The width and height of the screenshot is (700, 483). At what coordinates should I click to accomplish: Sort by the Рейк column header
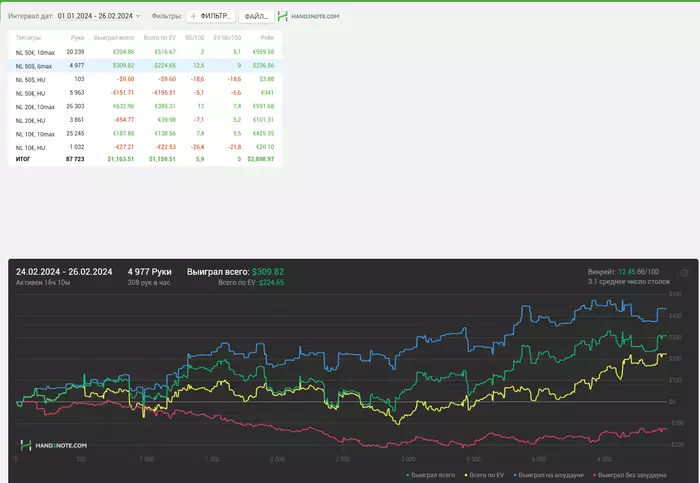[x=267, y=38]
